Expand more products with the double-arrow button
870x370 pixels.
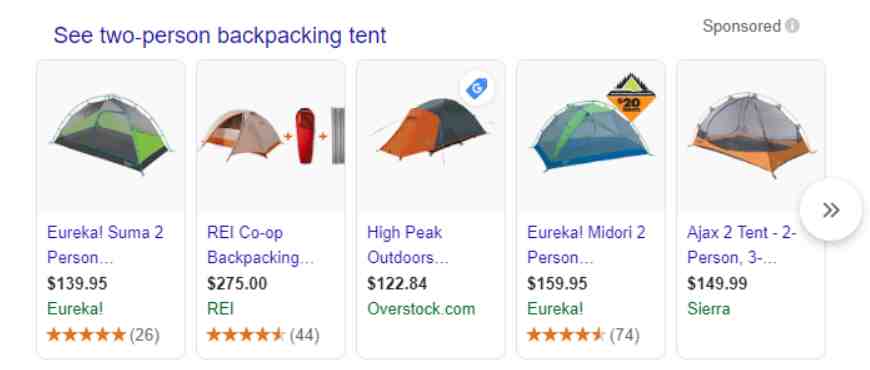tap(831, 210)
